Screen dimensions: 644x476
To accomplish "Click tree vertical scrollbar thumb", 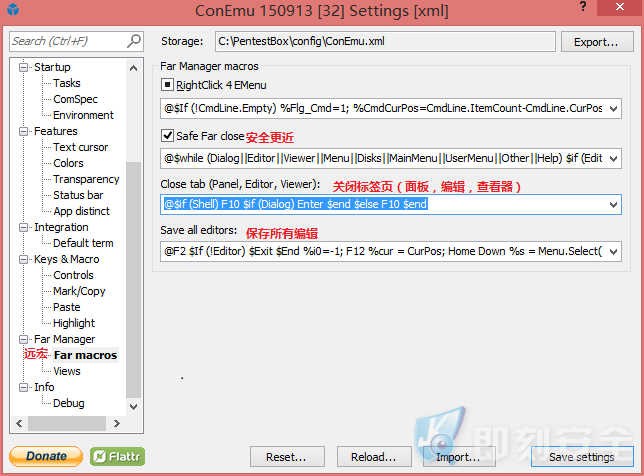I will pos(133,279).
